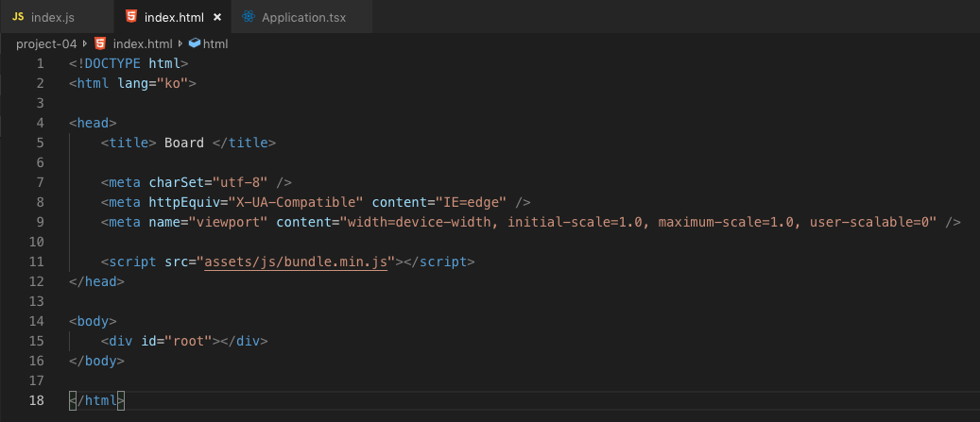
Task: Click line number 1 in gutter
Action: (x=40, y=63)
